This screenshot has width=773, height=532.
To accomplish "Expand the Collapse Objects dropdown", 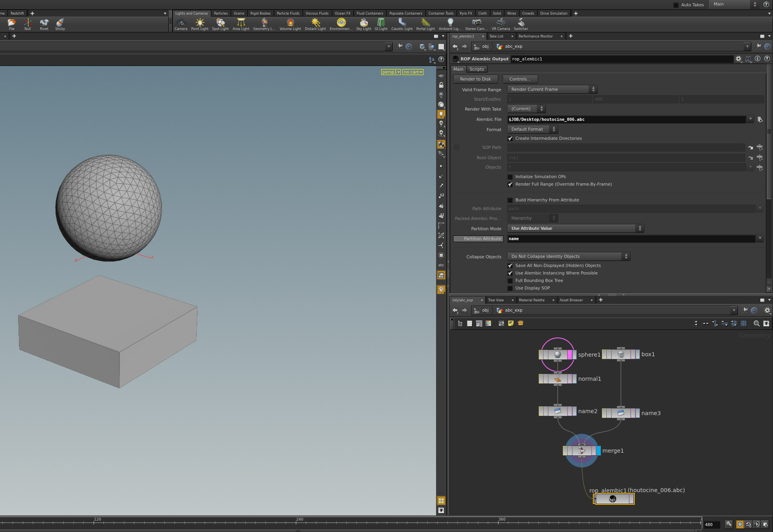I will pos(568,257).
